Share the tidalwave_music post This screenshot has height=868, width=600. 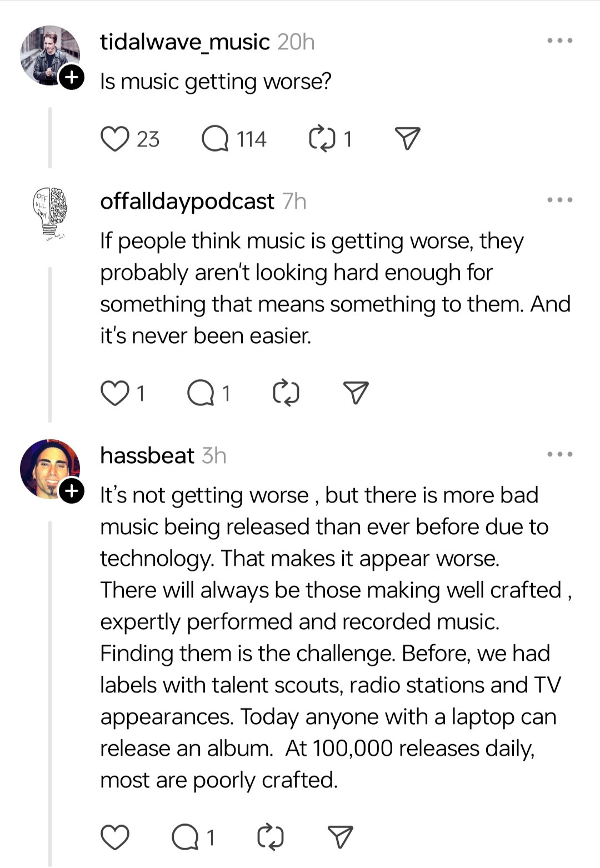(407, 139)
